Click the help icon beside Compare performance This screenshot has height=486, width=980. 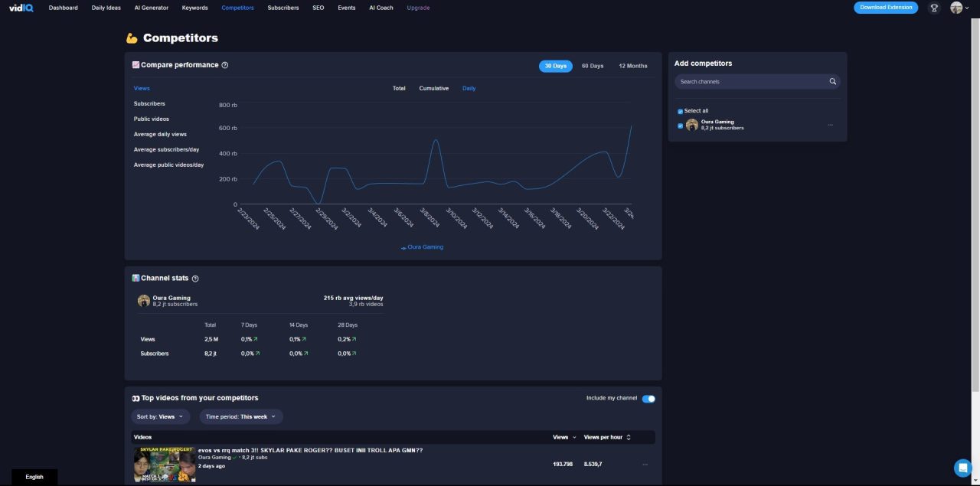coord(225,65)
